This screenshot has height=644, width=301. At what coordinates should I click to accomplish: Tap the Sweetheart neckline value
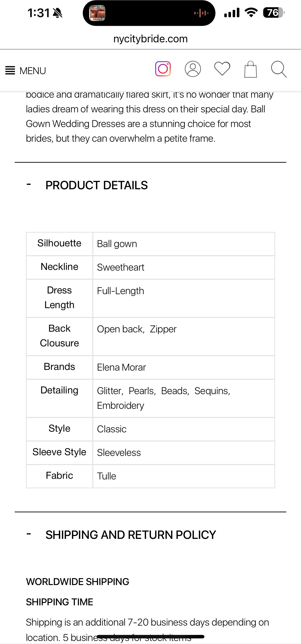(x=121, y=267)
